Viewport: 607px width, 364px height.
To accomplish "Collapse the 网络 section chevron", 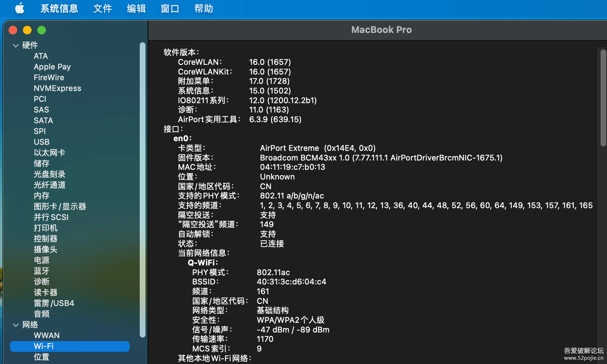I will pos(15,325).
